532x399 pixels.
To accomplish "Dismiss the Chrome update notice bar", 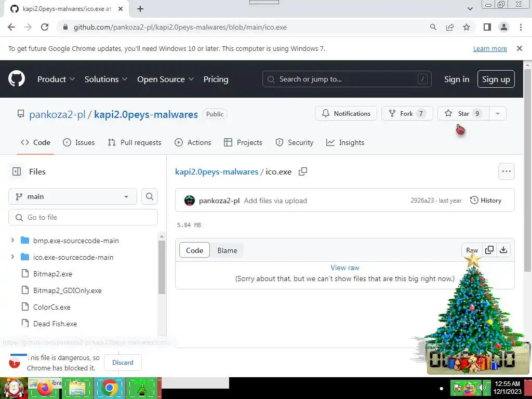I will tap(520, 48).
